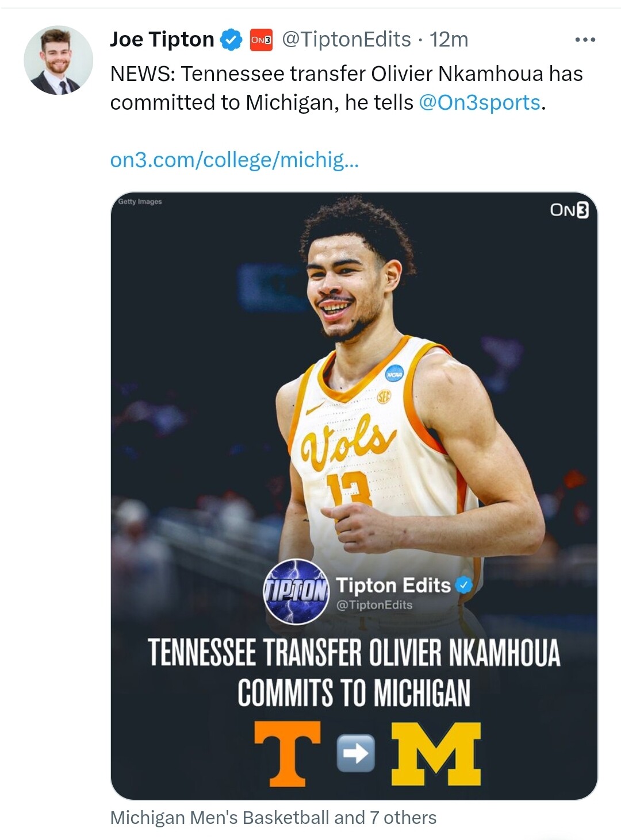
Task: Click the white ON3 logo in the image corner
Action: point(569,210)
